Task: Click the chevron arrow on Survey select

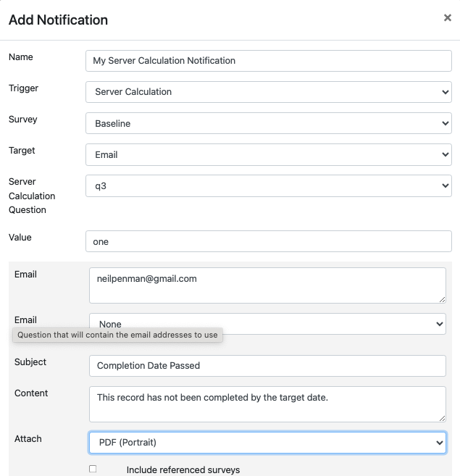Action: point(445,123)
